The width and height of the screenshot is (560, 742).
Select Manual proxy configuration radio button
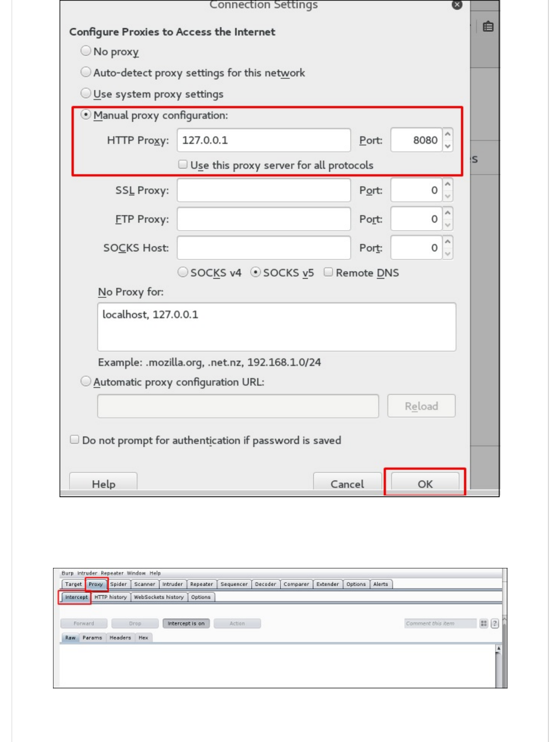[86, 115]
